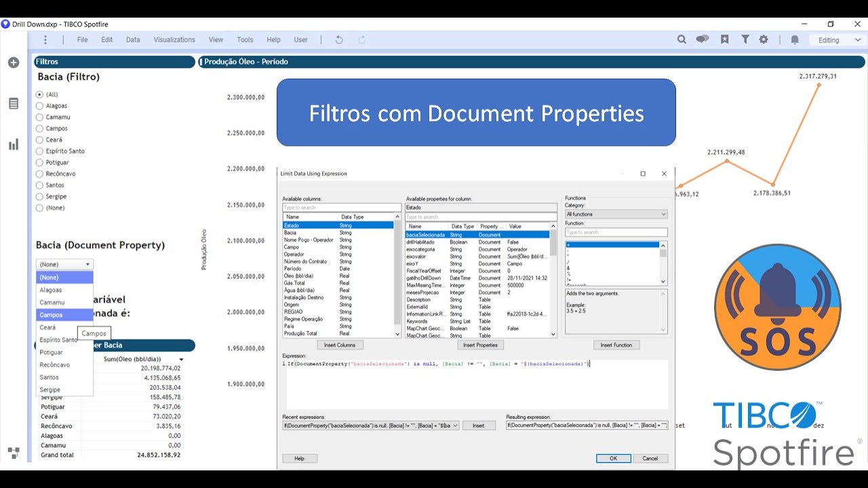Image resolution: width=868 pixels, height=488 pixels.
Task: Open the Edit menu
Action: point(107,40)
